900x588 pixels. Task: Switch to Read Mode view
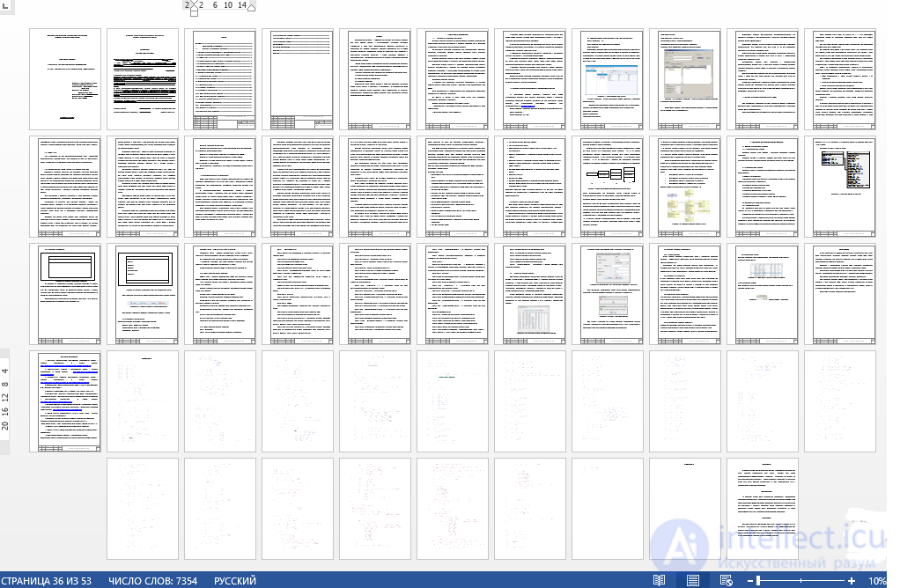660,581
